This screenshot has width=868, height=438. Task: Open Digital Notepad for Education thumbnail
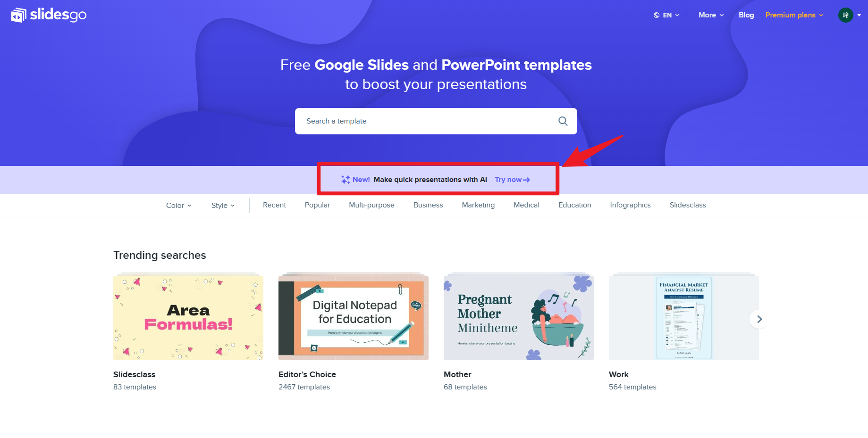click(354, 318)
